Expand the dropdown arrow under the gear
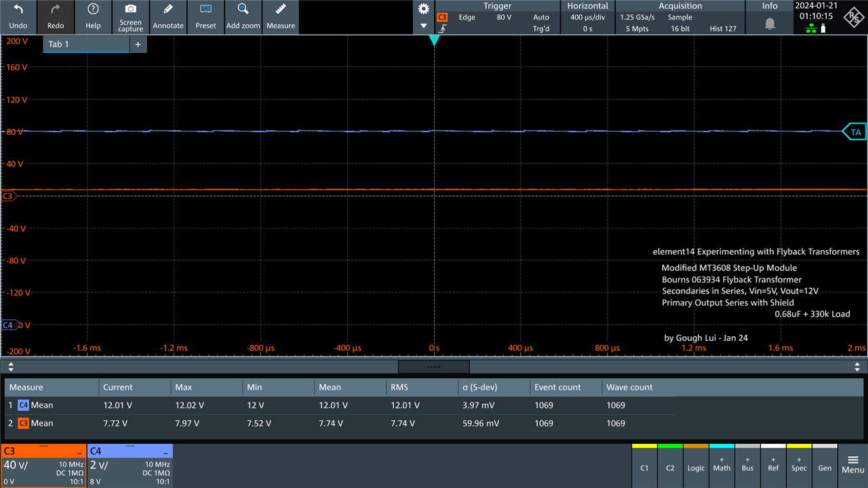The image size is (868, 488). tap(424, 26)
